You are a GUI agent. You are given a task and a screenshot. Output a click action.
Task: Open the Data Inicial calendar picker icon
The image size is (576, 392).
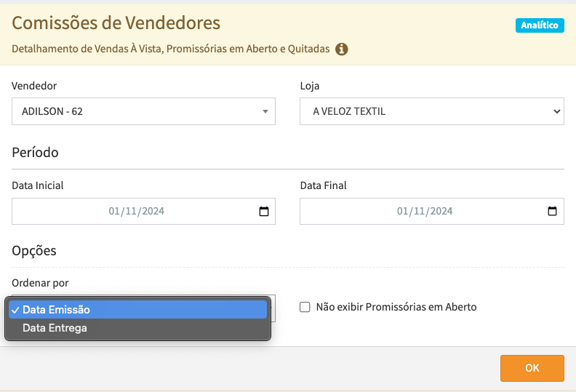pos(264,212)
